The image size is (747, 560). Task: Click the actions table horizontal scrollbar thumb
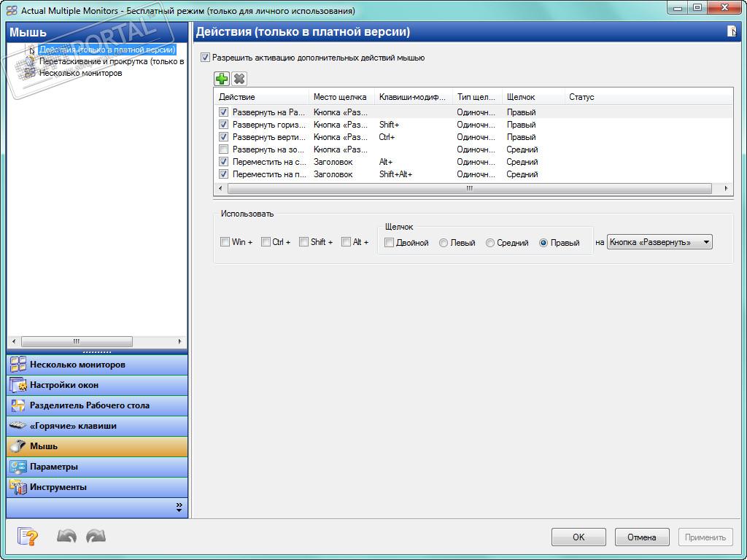(x=470, y=189)
